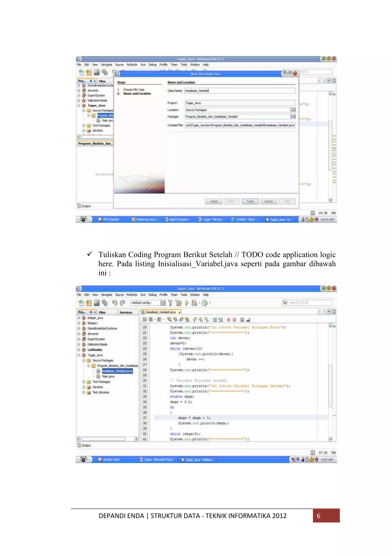The image size is (392, 555).
Task: Click the struktur data taskbar button
Action: (x=109, y=460)
